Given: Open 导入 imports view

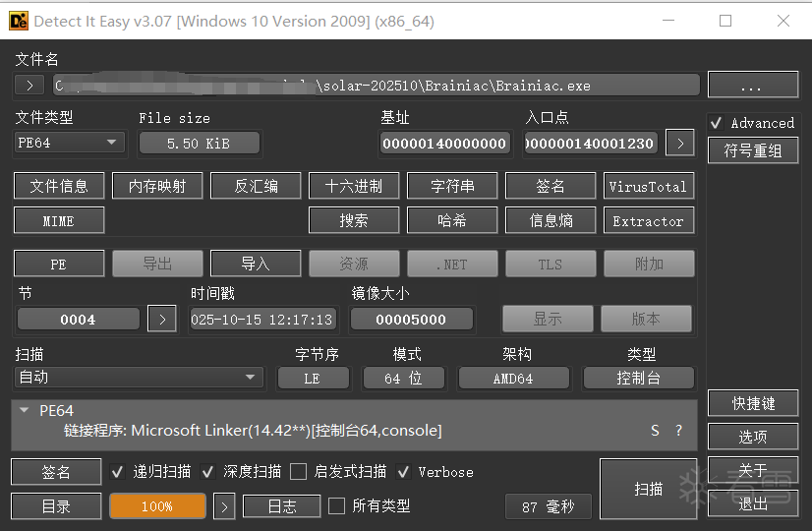Looking at the screenshot, I should (256, 264).
